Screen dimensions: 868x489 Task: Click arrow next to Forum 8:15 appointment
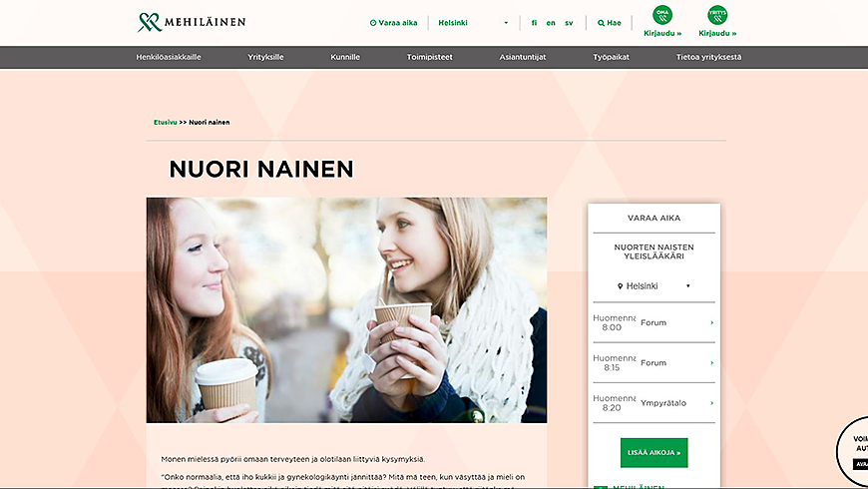click(x=712, y=362)
